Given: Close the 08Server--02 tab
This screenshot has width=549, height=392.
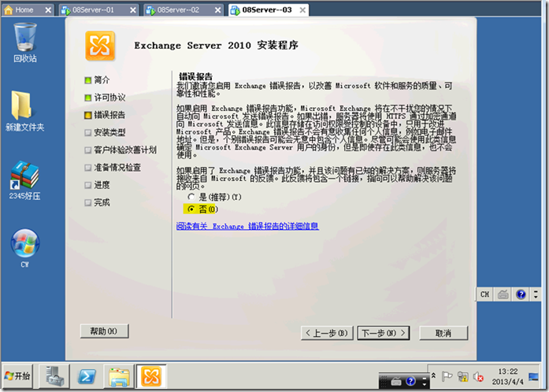Looking at the screenshot, I should [217, 10].
